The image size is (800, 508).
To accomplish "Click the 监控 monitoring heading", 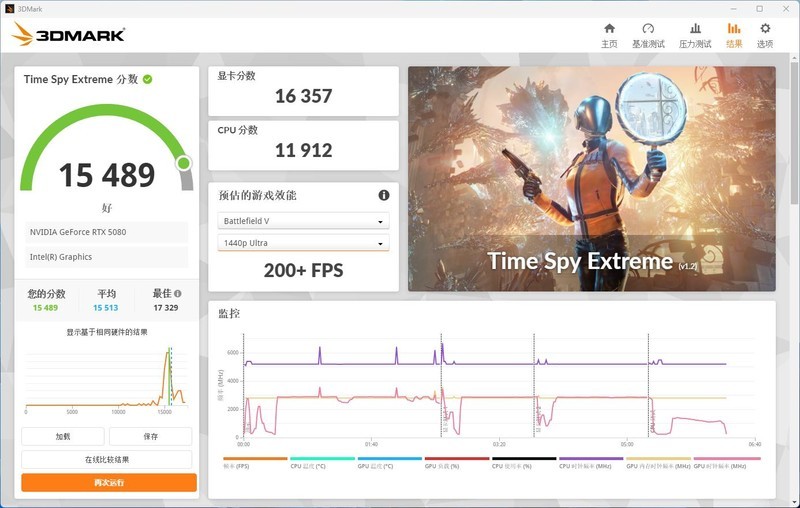I will pos(229,313).
